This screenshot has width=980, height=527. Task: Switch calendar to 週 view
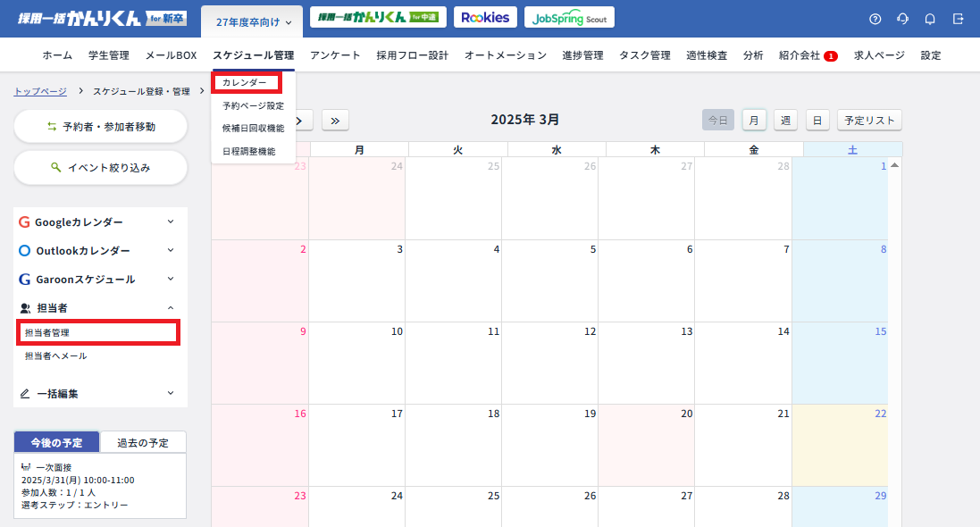[785, 120]
